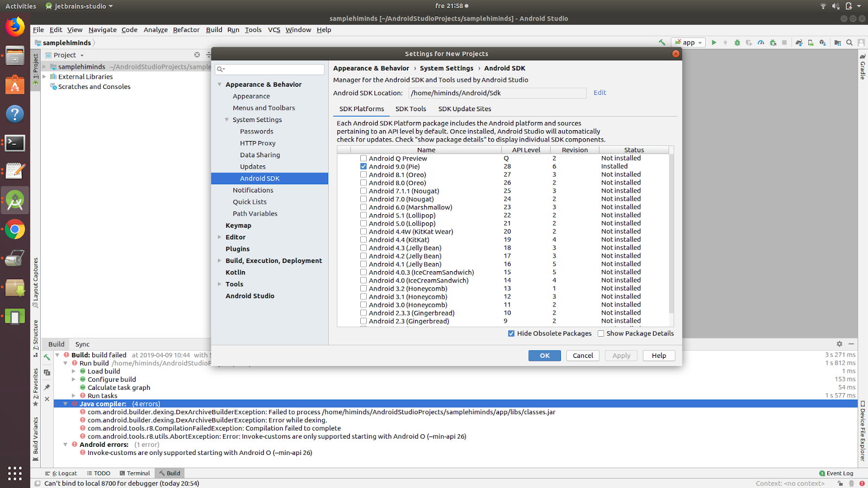Image resolution: width=868 pixels, height=488 pixels.
Task: Run the app with green play icon
Action: coord(714,42)
